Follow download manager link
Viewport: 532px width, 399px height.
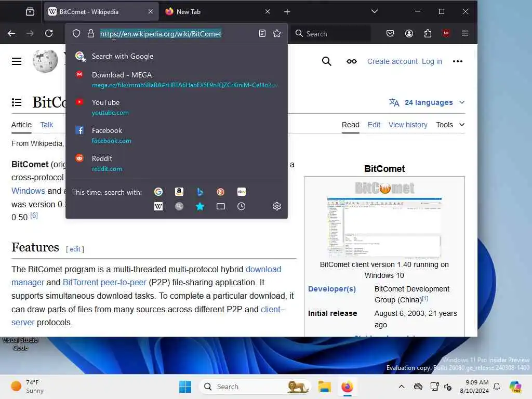(x=263, y=269)
